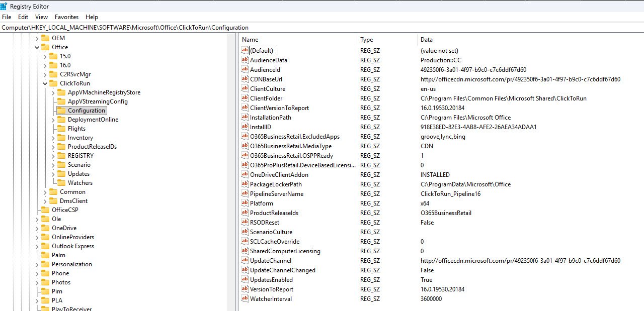Click the folder icon beside OneDrive key

coord(45,228)
